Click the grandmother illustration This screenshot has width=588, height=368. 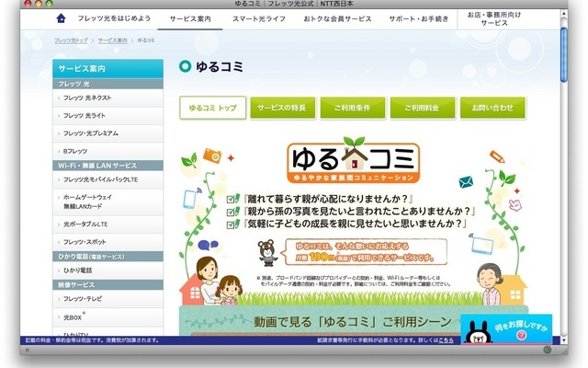[490, 284]
